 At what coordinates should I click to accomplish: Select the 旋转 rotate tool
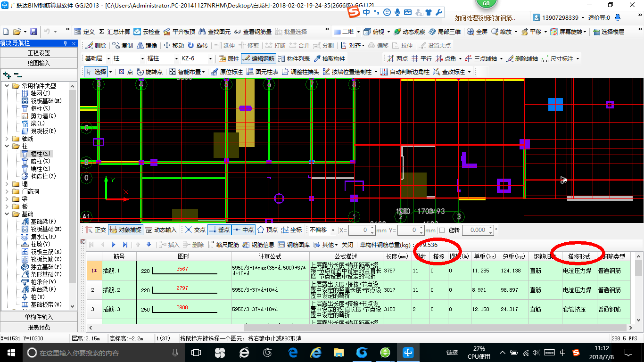click(x=198, y=45)
